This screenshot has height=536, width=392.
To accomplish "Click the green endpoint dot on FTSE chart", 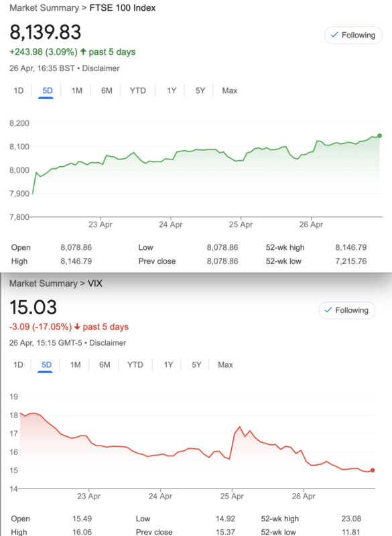I will 379,136.
